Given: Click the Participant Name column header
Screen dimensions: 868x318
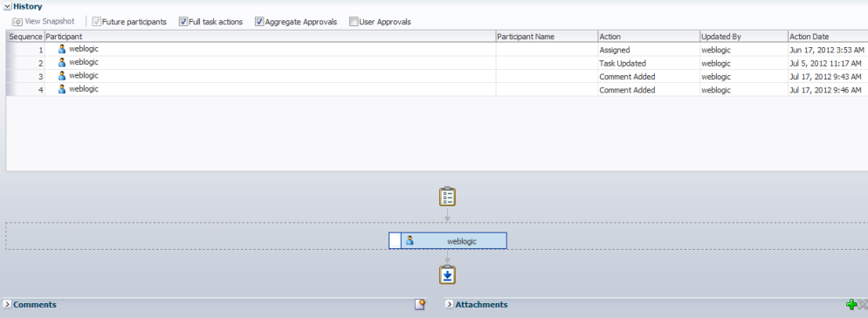Looking at the screenshot, I should click(x=547, y=37).
